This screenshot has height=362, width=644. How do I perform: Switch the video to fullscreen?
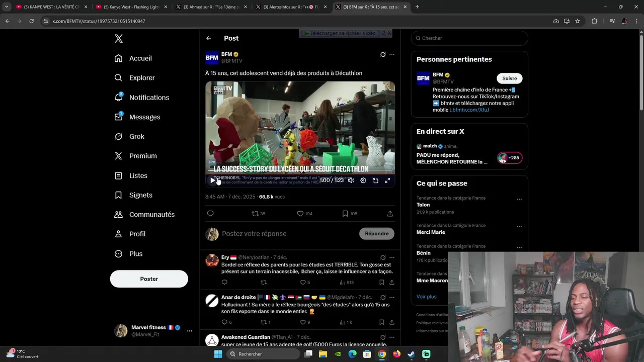coord(387,180)
